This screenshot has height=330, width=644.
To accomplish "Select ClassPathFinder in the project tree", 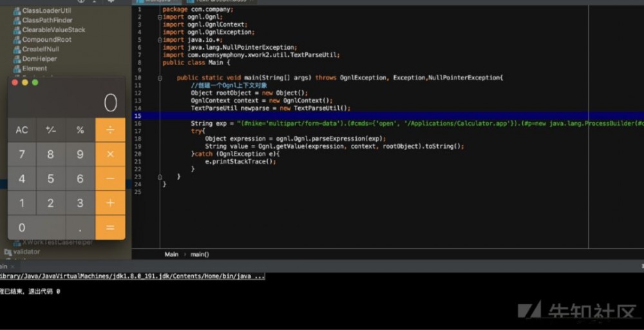I will pyautogui.click(x=47, y=20).
